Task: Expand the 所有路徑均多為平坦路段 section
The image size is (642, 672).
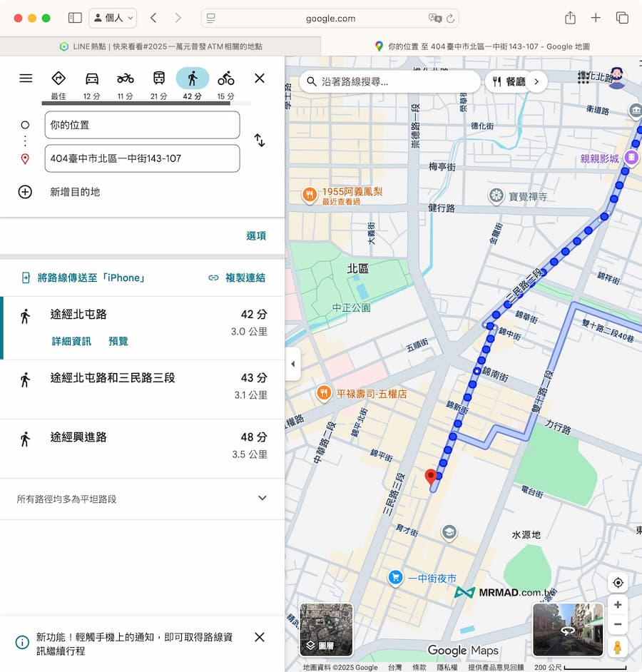Action: point(262,498)
